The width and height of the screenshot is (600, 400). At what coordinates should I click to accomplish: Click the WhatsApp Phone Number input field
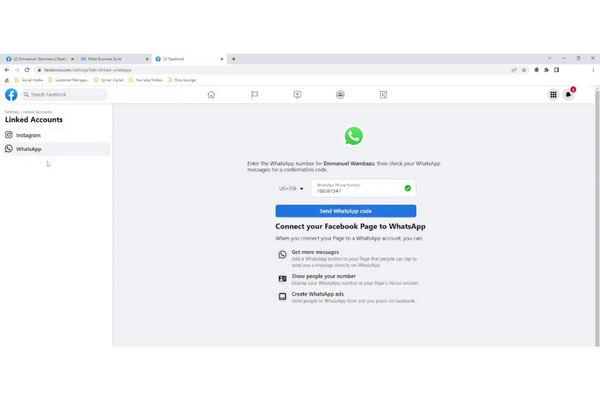364,188
